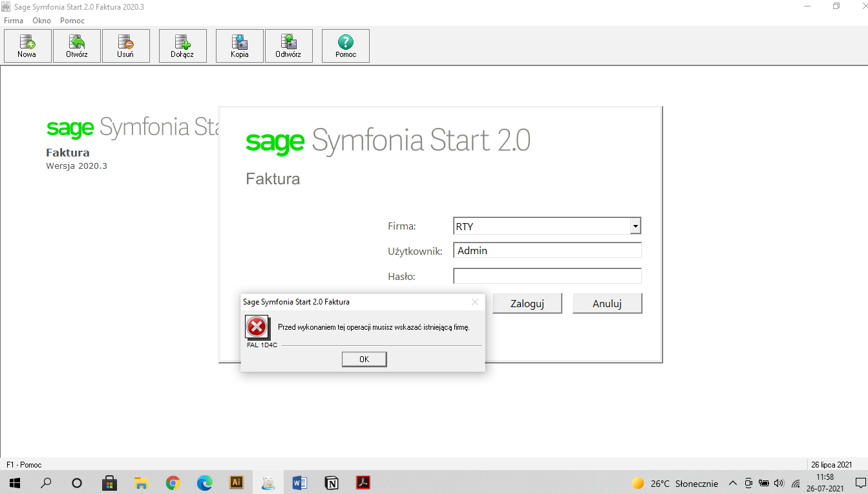Open the weather widget showing 26°C Słonecznie
This screenshot has width=868, height=494.
[675, 483]
